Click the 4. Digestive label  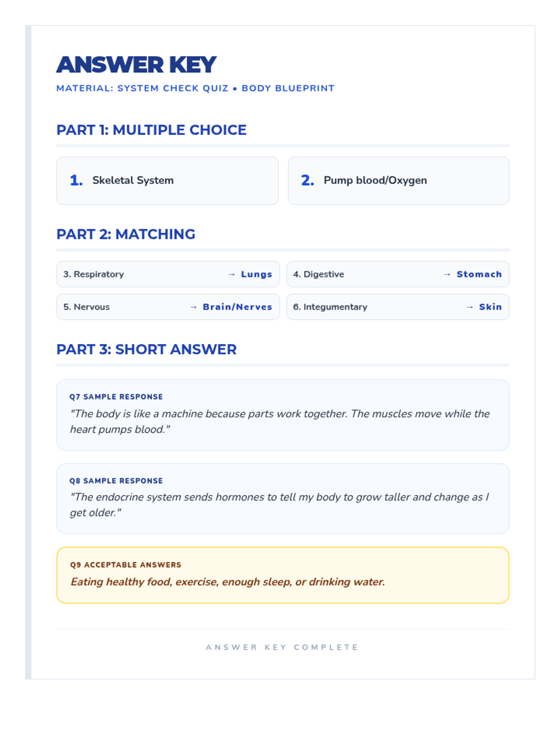tap(319, 275)
